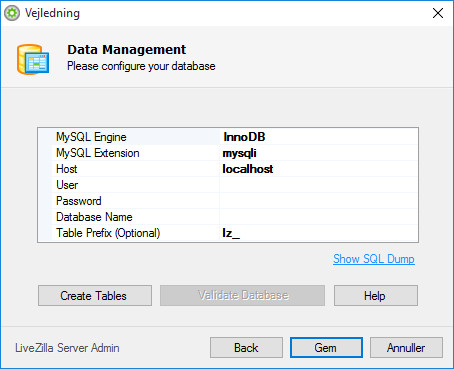Select the Database Name label

(94, 217)
